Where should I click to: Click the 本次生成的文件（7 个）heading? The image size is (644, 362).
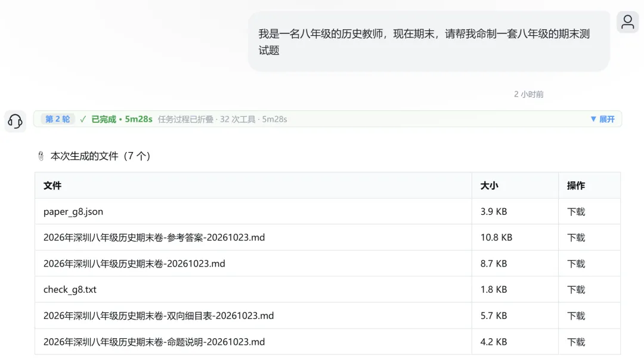(100, 156)
